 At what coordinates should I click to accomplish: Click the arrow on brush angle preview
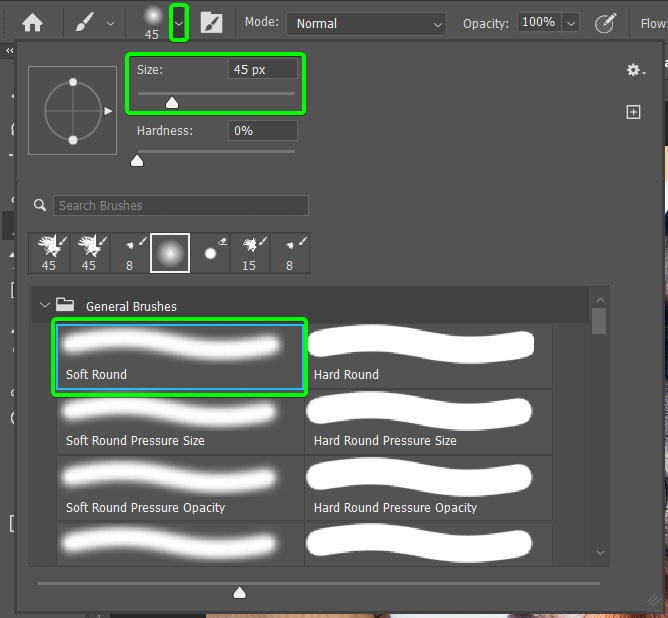108,111
